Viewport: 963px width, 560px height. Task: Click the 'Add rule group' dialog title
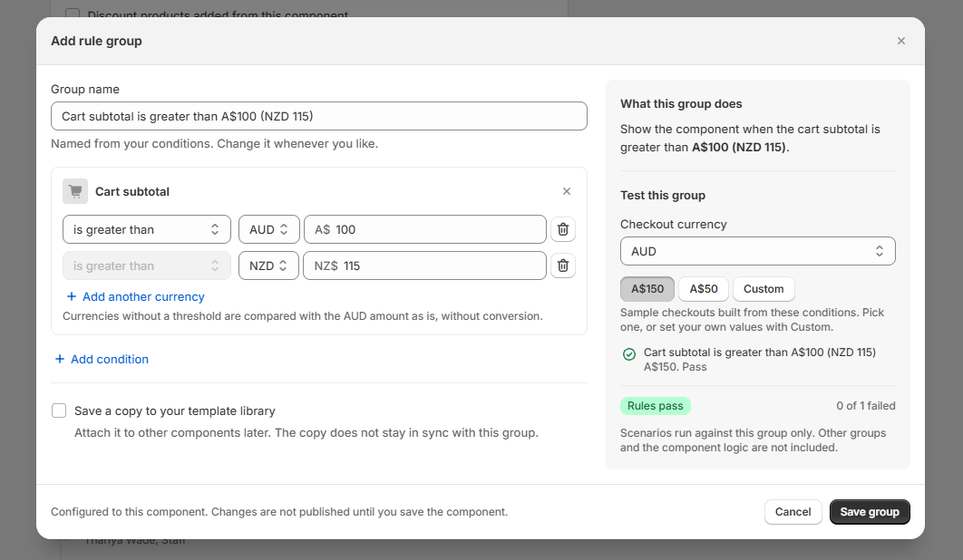[x=96, y=41]
